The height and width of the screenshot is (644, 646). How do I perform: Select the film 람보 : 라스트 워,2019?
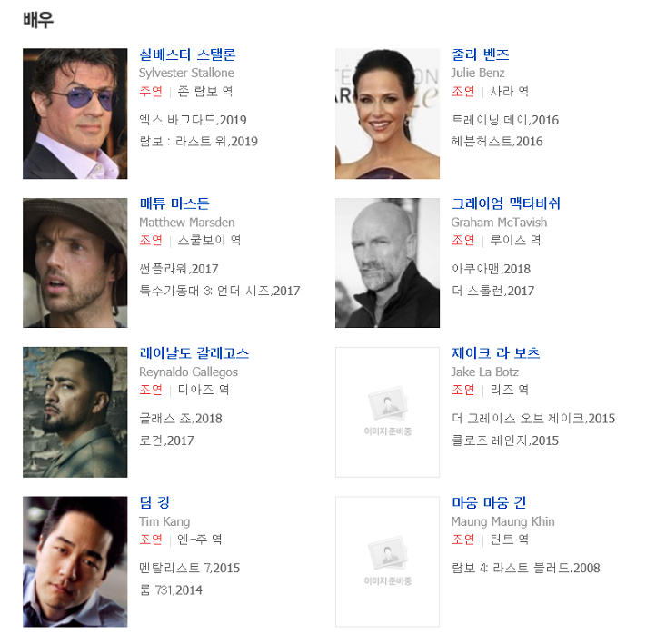199,142
